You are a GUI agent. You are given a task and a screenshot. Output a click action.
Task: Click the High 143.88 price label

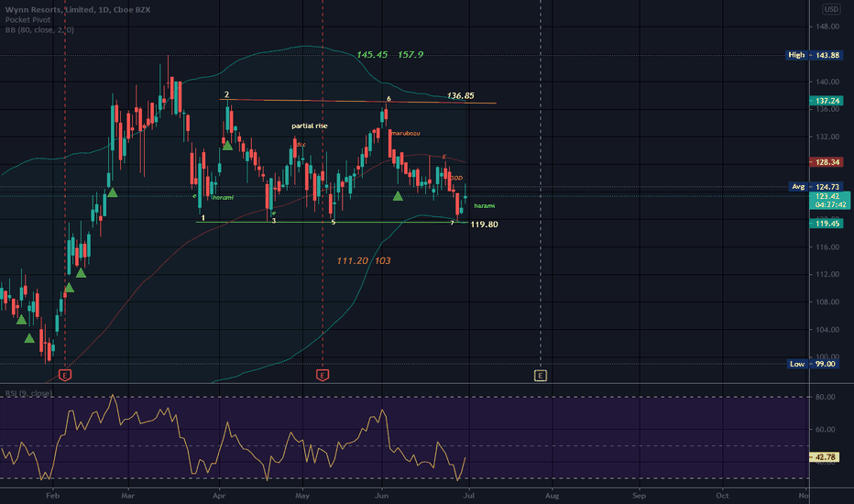click(814, 55)
